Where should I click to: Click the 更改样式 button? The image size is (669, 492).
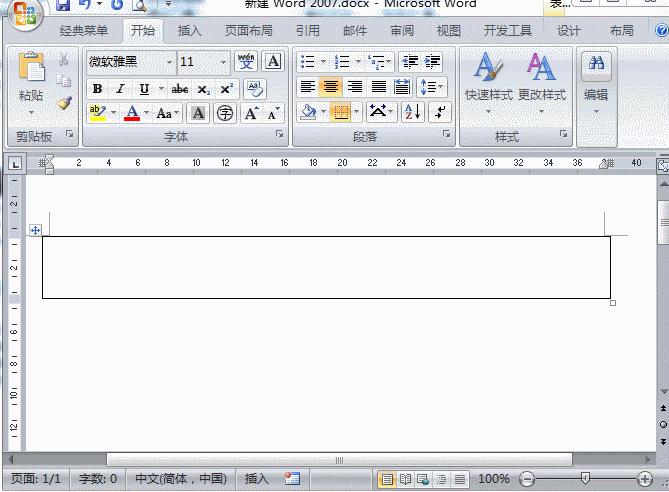point(541,79)
